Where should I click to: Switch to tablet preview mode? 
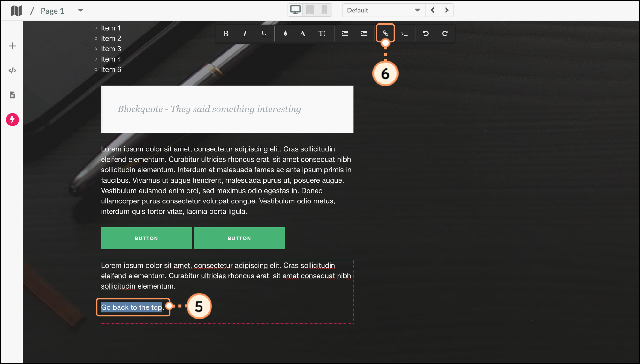[x=310, y=10]
